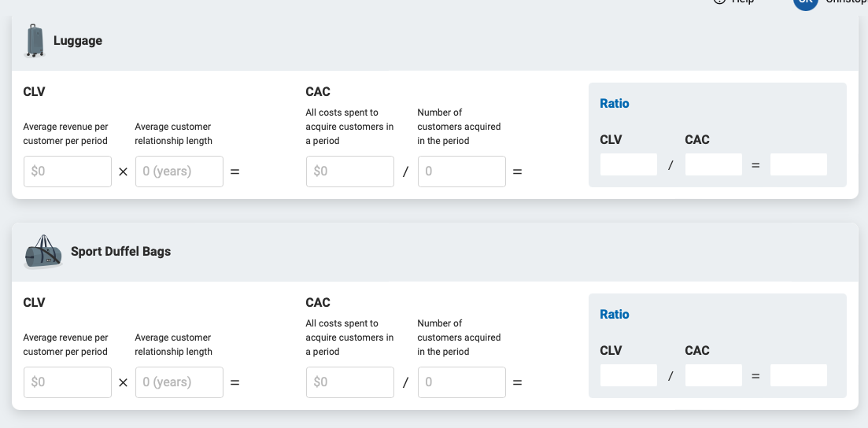Click Duffel Bags relationship length years field
Screen dimensions: 868x428
(179, 382)
